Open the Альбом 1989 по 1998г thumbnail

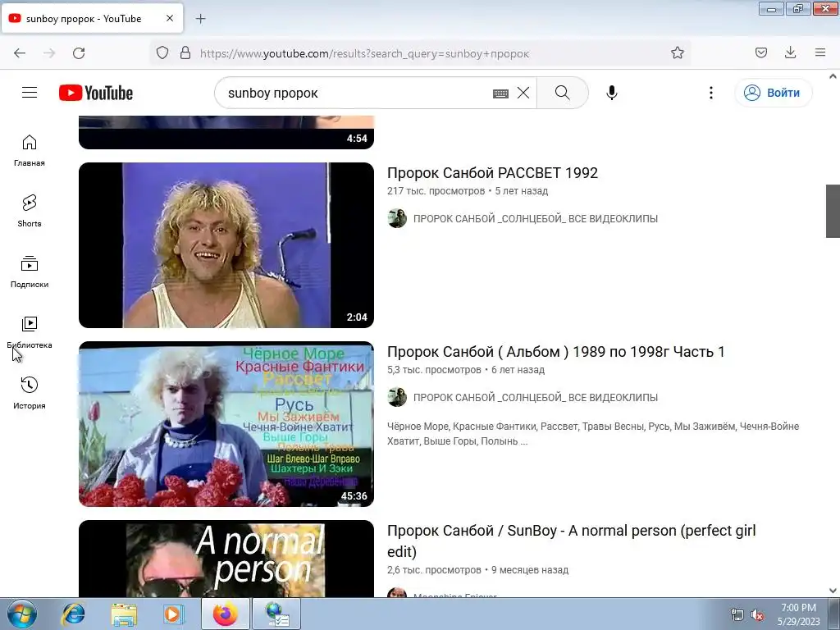(226, 424)
